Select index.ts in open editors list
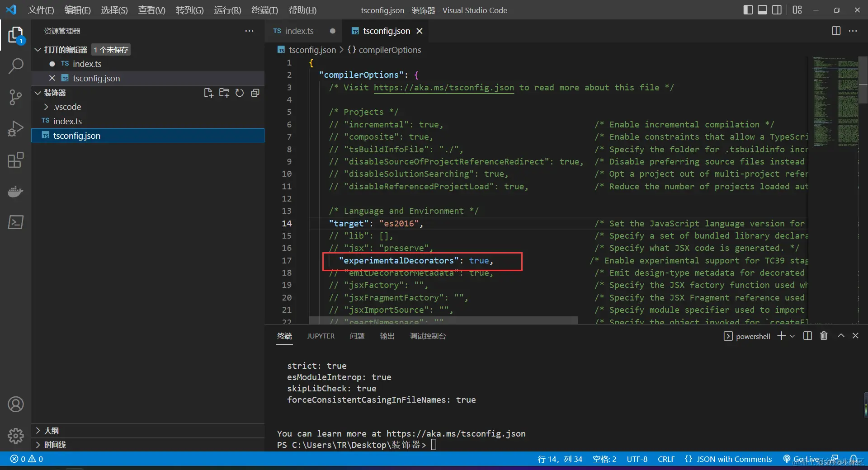The image size is (868, 470). (148, 64)
